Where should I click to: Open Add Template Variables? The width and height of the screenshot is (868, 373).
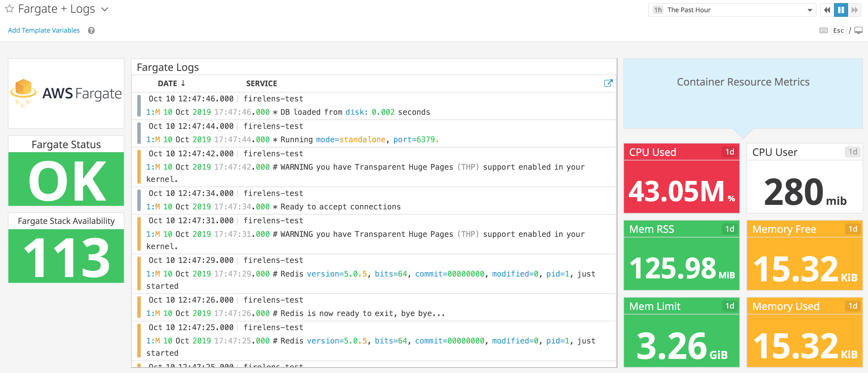44,30
